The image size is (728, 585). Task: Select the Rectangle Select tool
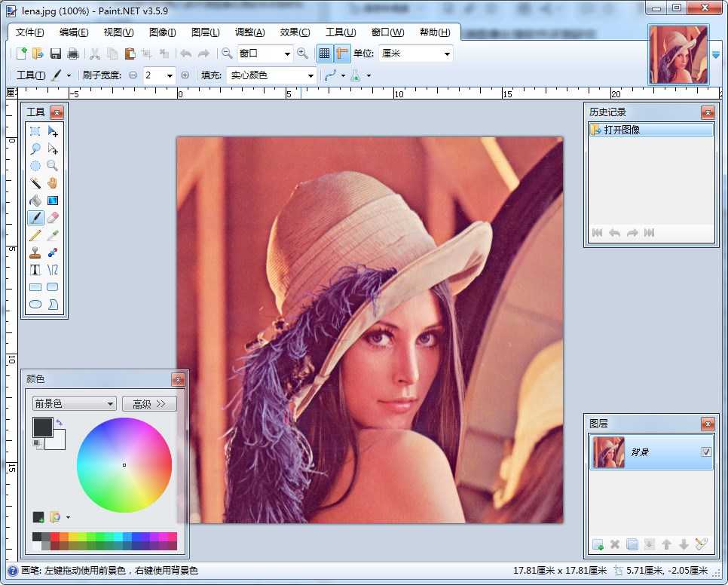(35, 131)
